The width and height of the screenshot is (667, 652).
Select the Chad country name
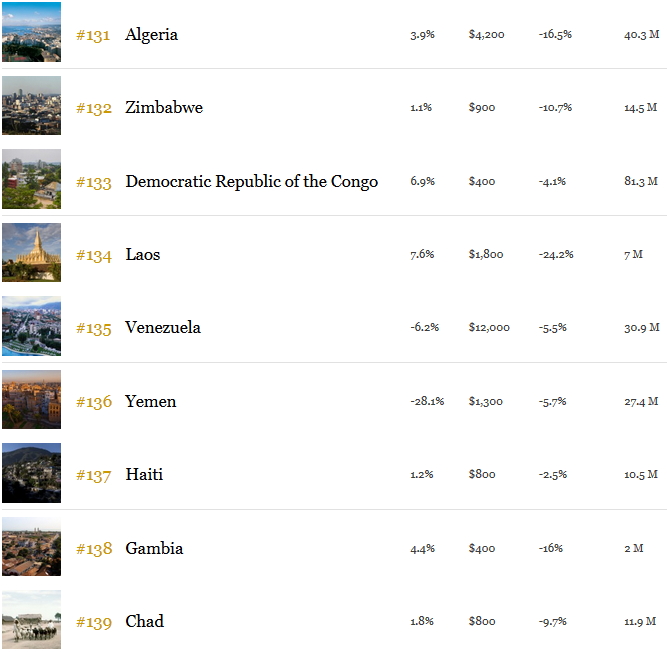(x=144, y=621)
